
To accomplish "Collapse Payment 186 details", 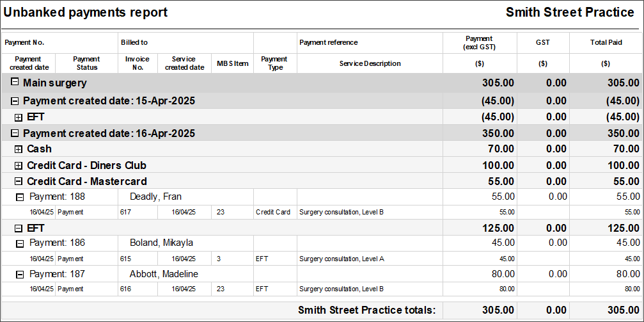I will tap(19, 244).
